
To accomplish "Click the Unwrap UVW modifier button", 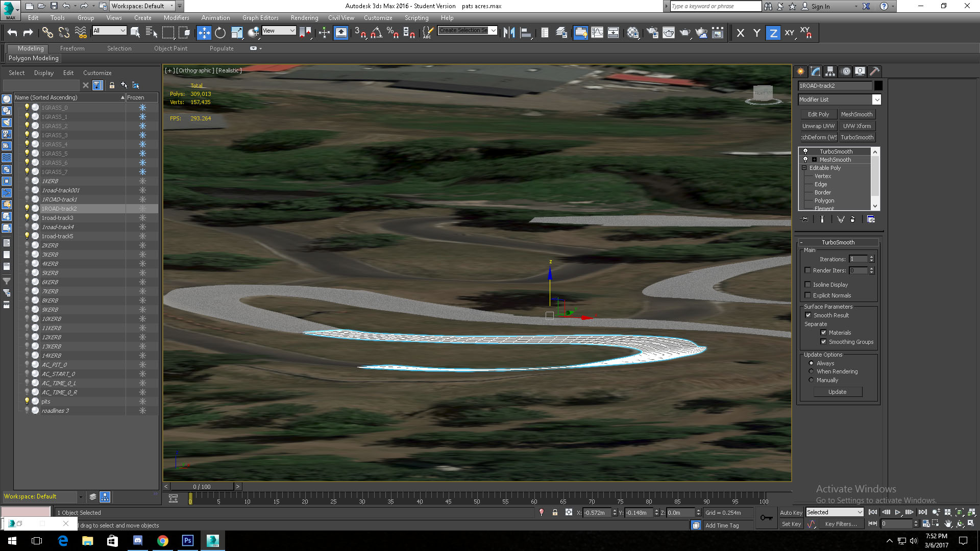I will (818, 126).
